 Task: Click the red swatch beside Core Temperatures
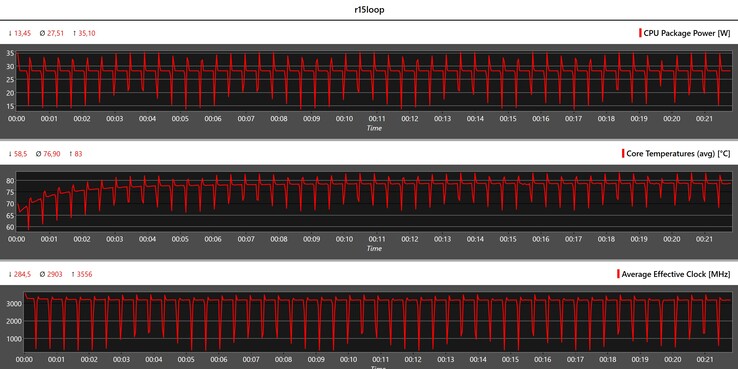623,153
